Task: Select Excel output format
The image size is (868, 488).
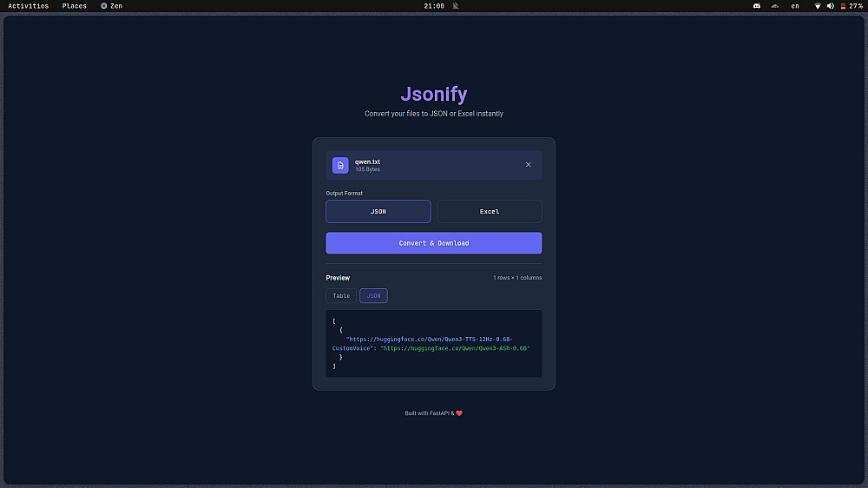Action: [490, 212]
